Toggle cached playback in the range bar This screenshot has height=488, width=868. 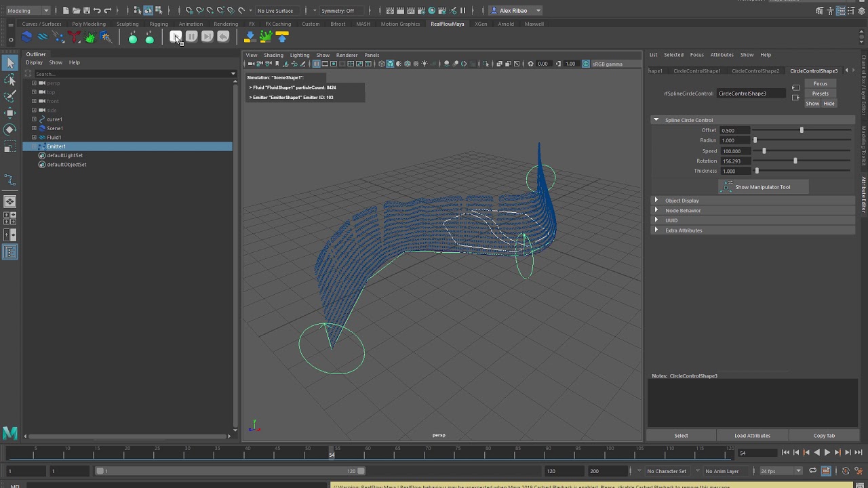click(826, 471)
